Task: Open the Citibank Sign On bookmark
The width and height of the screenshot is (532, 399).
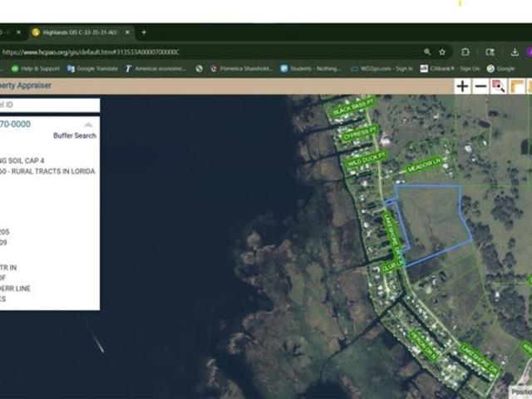Action: [450, 68]
